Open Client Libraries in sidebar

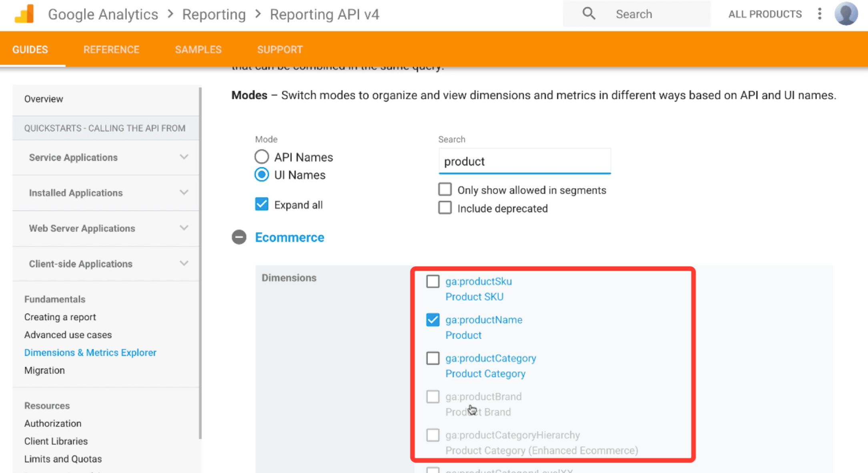pos(56,441)
